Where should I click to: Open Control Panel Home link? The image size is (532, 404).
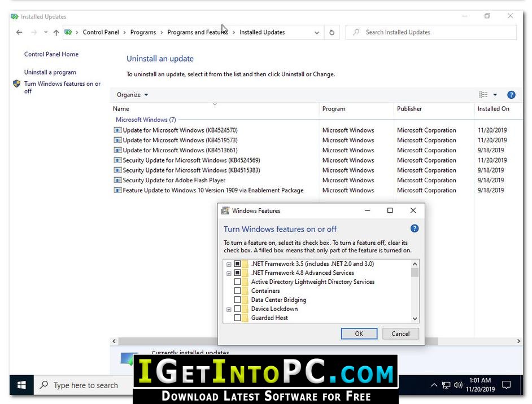(x=51, y=54)
